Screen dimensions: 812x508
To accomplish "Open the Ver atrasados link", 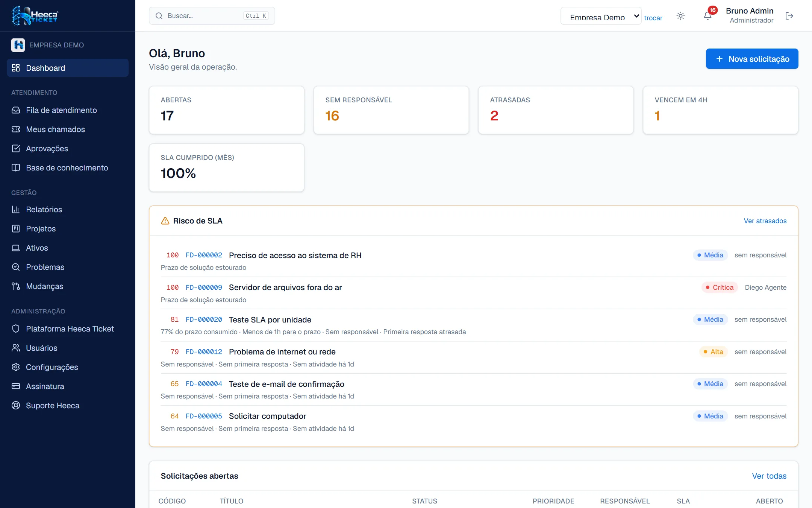I will click(x=765, y=221).
